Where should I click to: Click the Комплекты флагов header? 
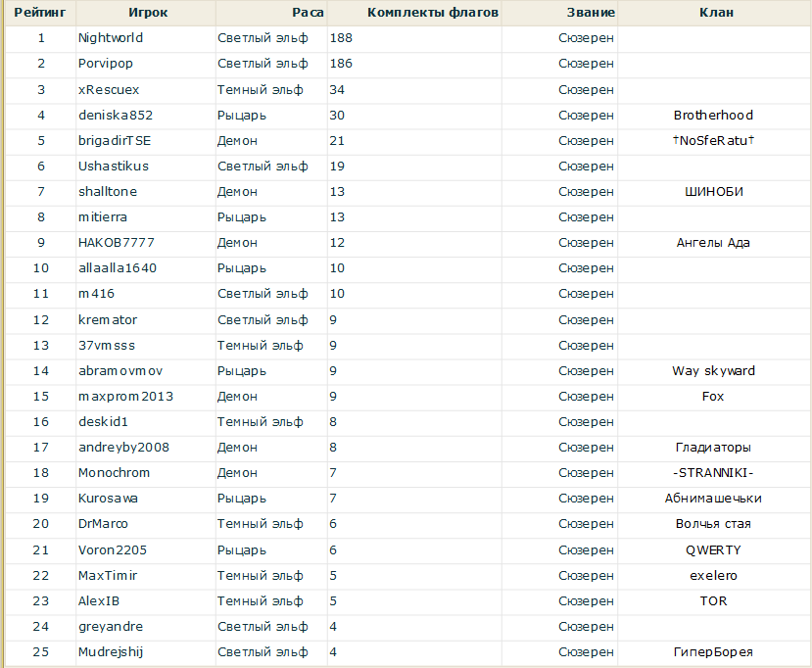(432, 13)
